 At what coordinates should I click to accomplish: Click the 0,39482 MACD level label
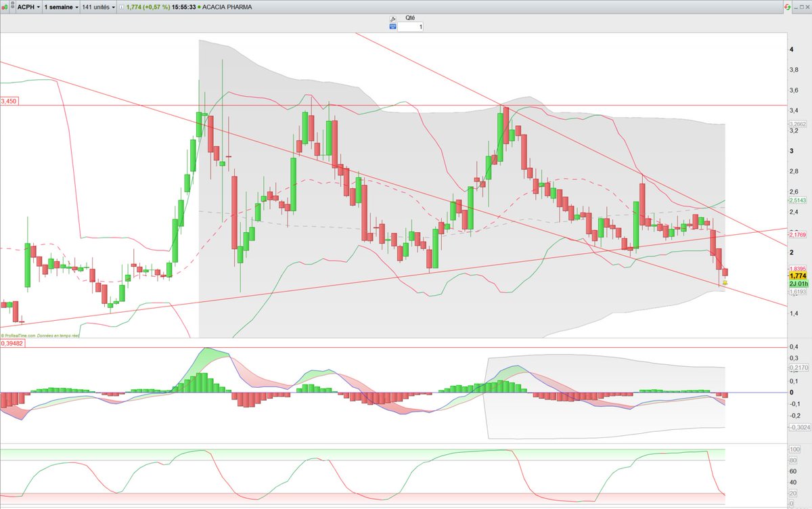click(x=12, y=343)
